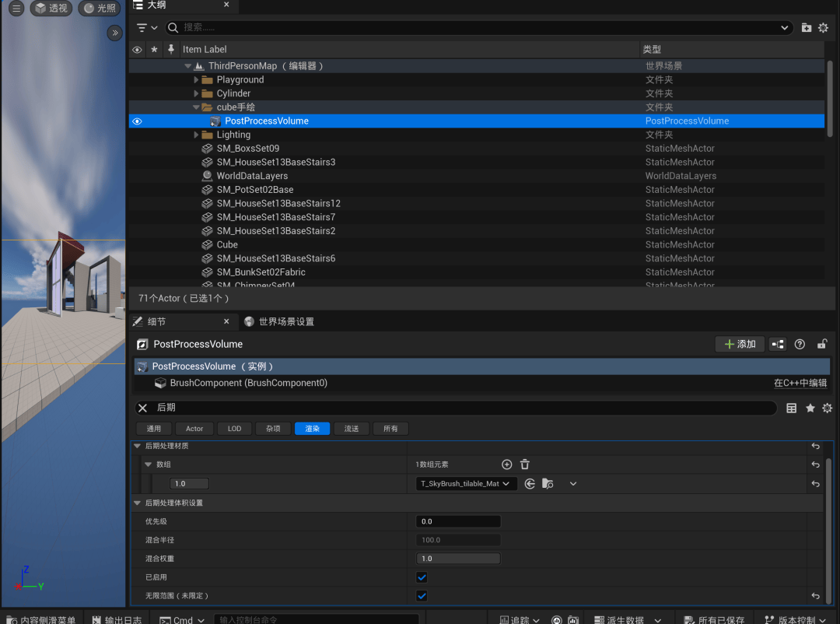
Task: Reset the infinite extent property to default
Action: [815, 595]
